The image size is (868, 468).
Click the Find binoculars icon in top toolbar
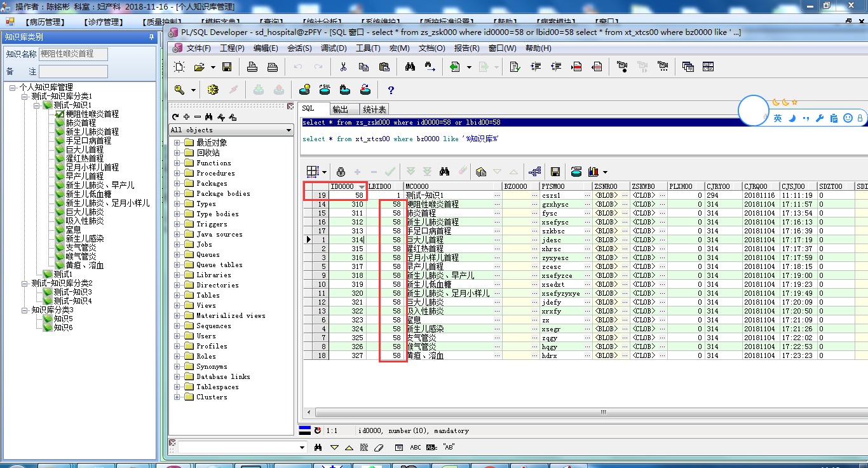point(410,67)
